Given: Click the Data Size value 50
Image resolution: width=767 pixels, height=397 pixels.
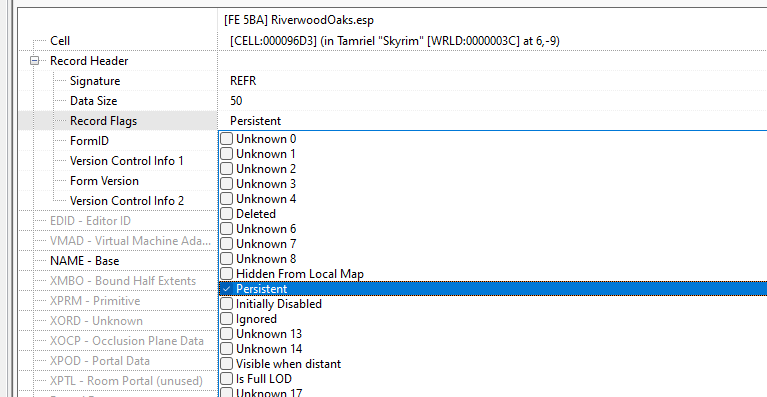Looking at the screenshot, I should pos(236,101).
